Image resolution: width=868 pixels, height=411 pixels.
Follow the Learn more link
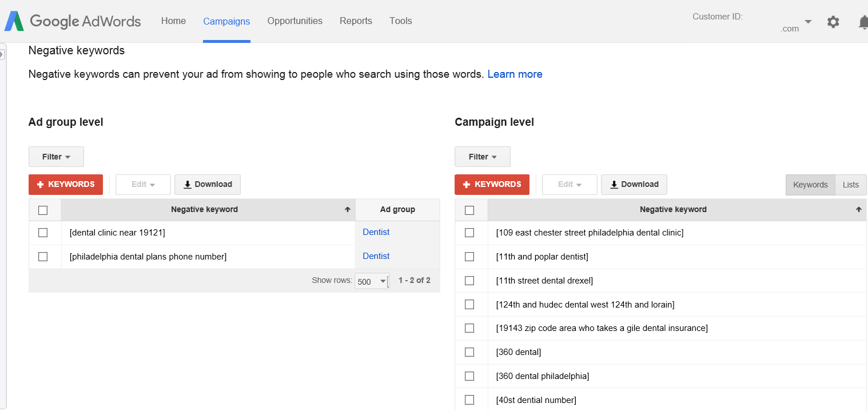[515, 74]
